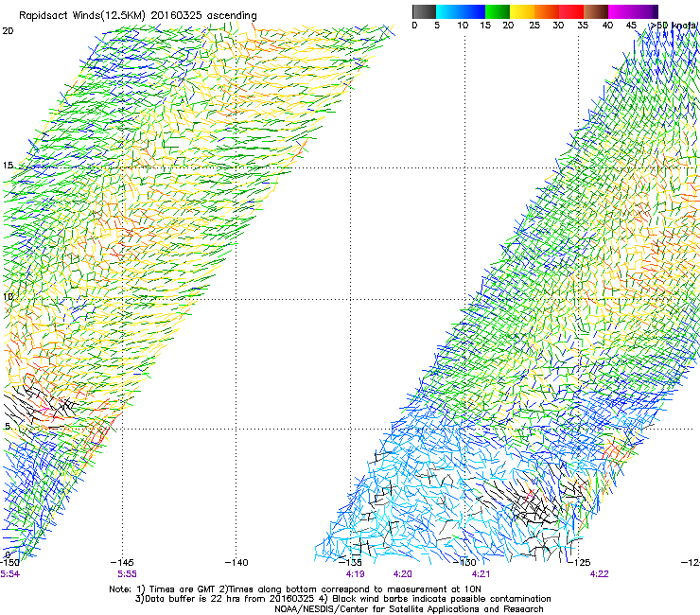The width and height of the screenshot is (700, 615).
Task: Click the purple time stamp '4:22'
Action: pos(599,574)
